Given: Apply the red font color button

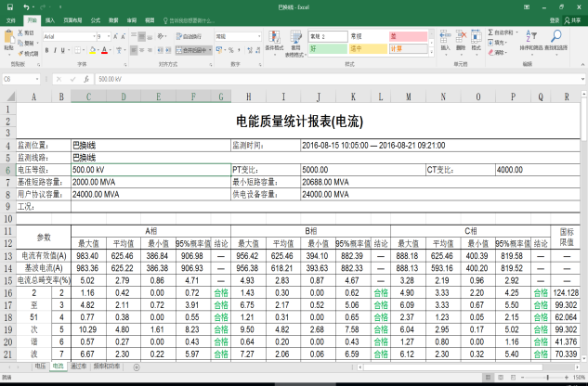Looking at the screenshot, I should click(x=104, y=50).
